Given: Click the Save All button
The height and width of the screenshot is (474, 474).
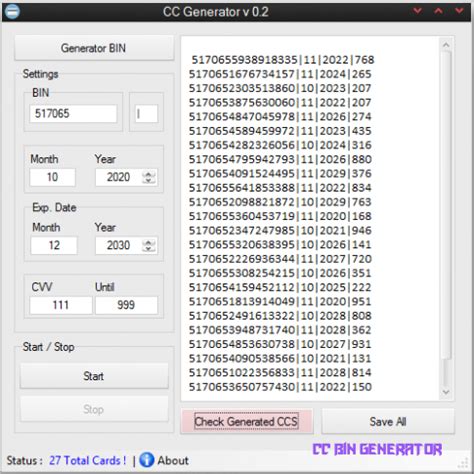Looking at the screenshot, I should [388, 421].
